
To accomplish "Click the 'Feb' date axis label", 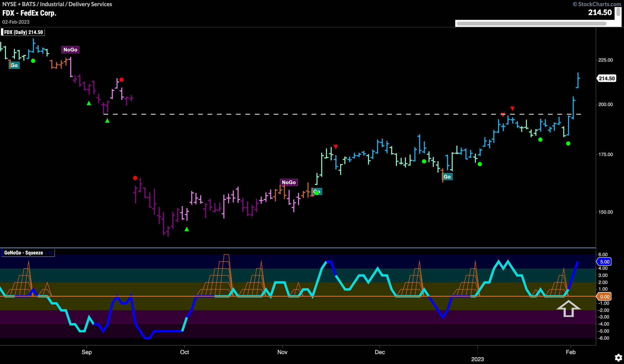I will click(571, 352).
